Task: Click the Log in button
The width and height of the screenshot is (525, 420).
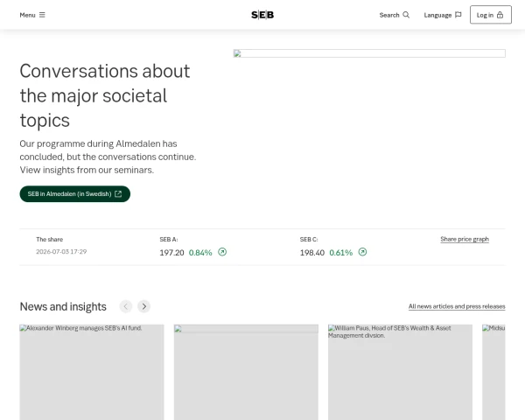Action: tap(491, 15)
